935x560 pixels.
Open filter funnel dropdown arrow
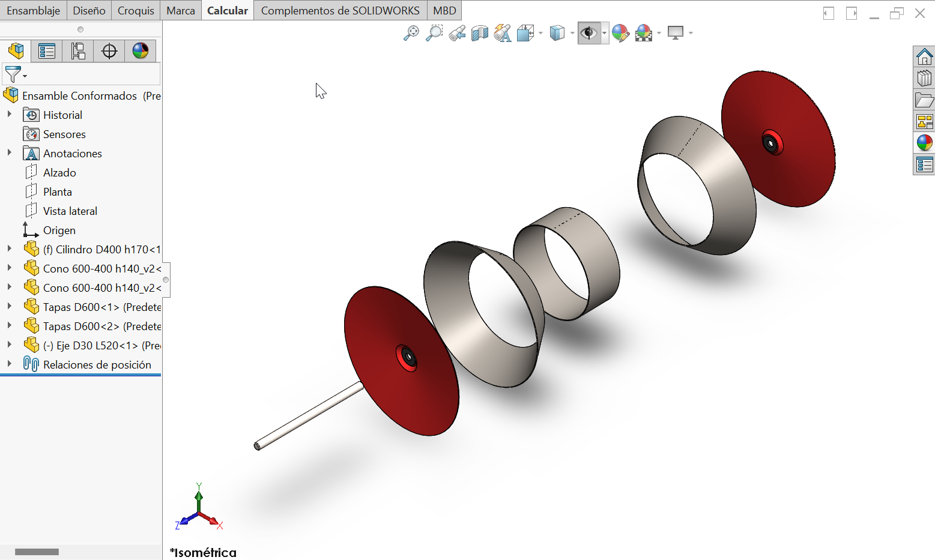25,76
